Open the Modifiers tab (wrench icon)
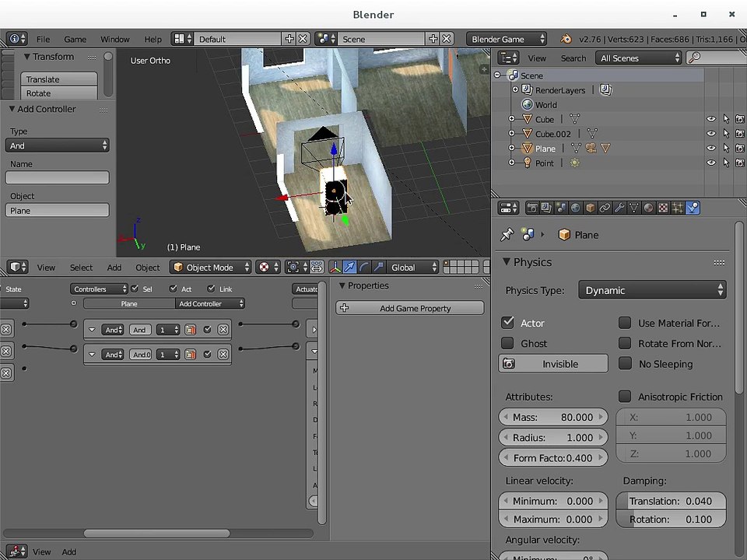The height and width of the screenshot is (560, 747). (x=619, y=208)
